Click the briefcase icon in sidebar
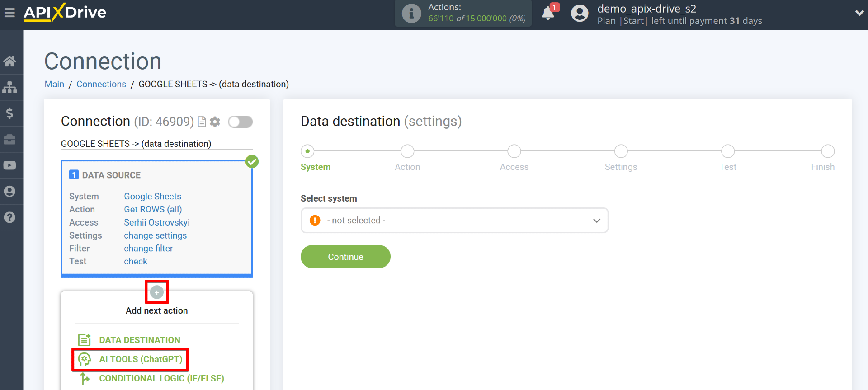The width and height of the screenshot is (868, 390). coord(9,139)
